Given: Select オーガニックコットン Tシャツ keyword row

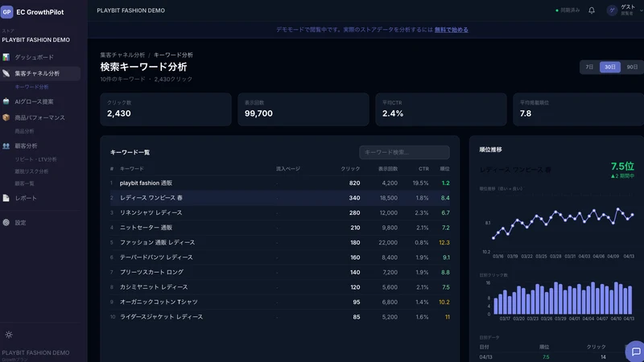Looking at the screenshot, I should pyautogui.click(x=279, y=302).
